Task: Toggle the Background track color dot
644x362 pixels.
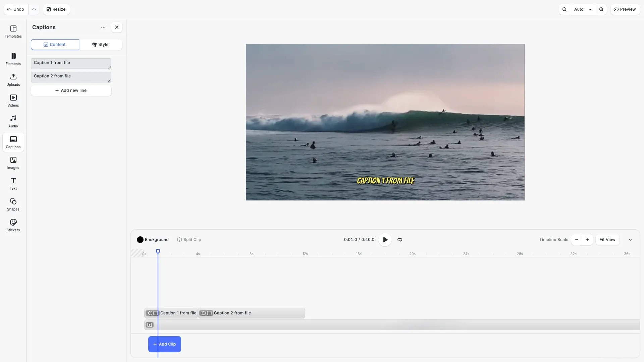Action: click(140, 239)
